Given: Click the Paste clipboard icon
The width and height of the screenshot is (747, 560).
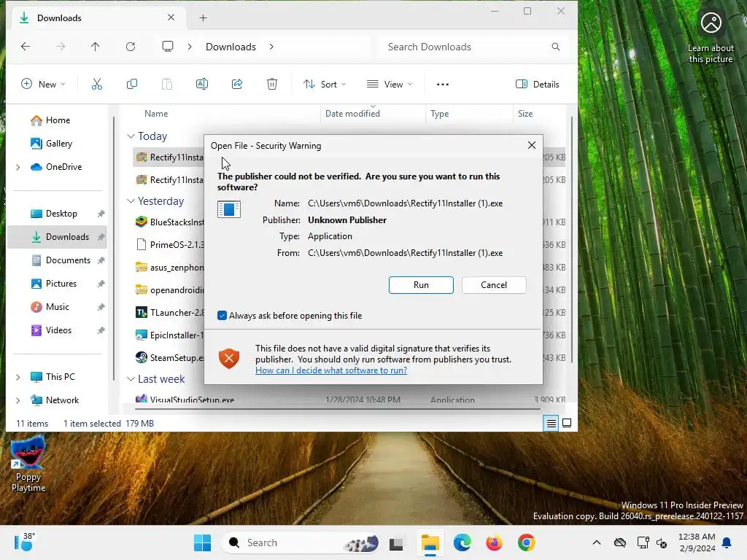Looking at the screenshot, I should click(x=167, y=85).
